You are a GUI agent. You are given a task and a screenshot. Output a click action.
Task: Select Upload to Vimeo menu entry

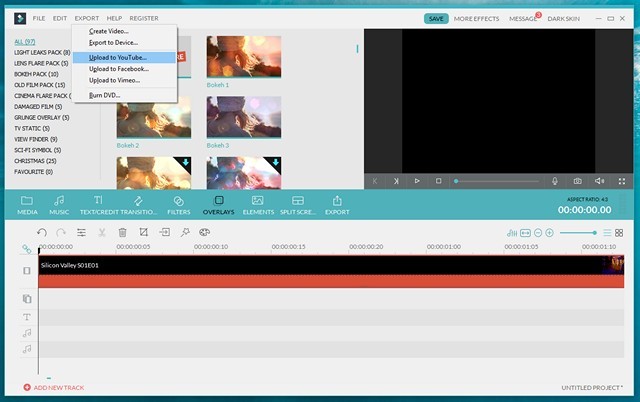tap(124, 80)
